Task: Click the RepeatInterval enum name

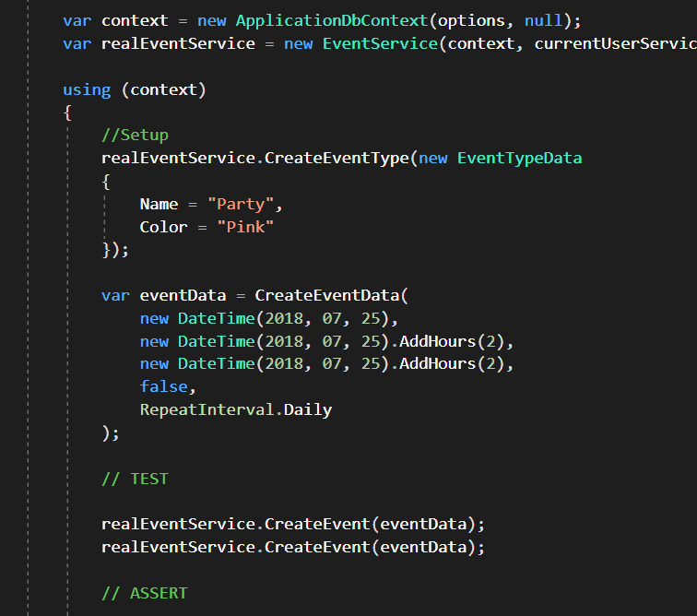Action: (x=207, y=409)
